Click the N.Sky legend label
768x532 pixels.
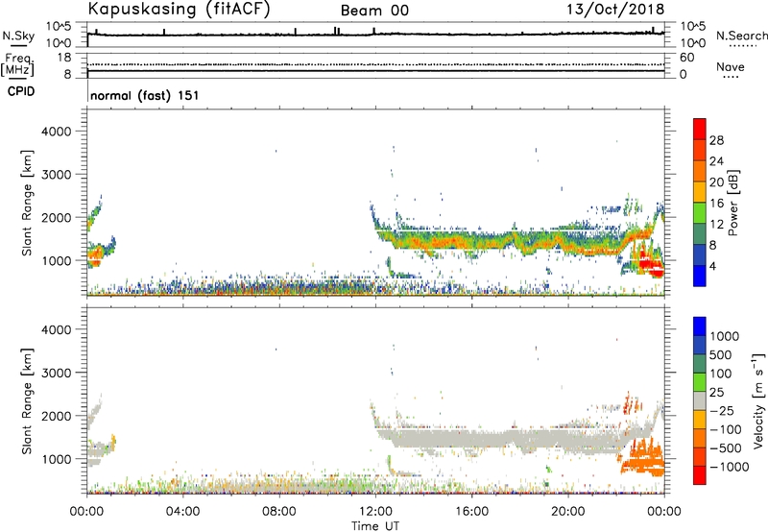click(18, 36)
